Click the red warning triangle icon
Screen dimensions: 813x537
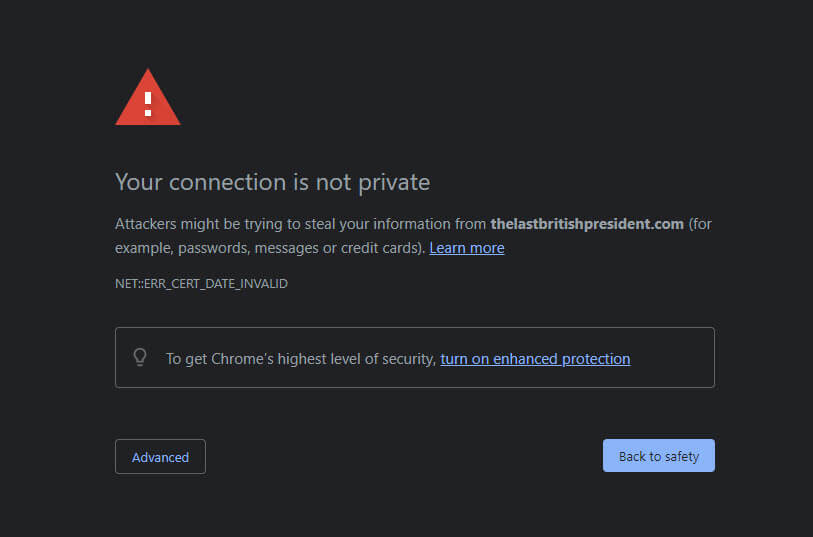point(148,97)
